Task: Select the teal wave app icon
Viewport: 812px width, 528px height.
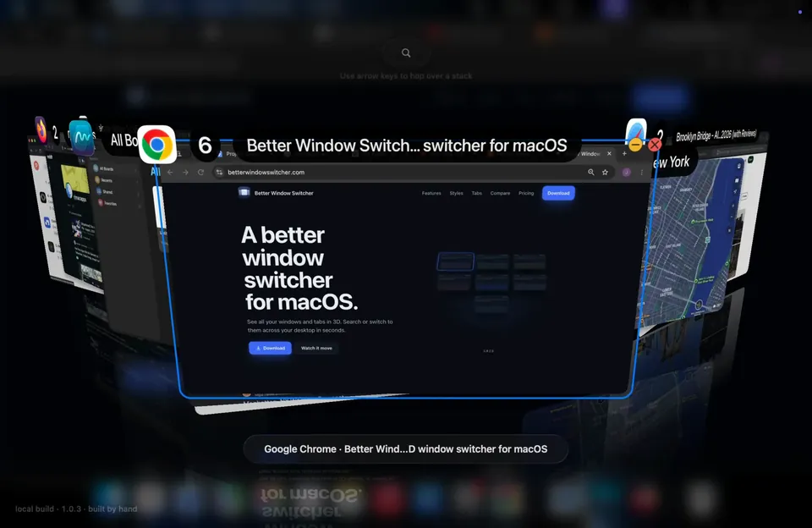Action: (81, 137)
